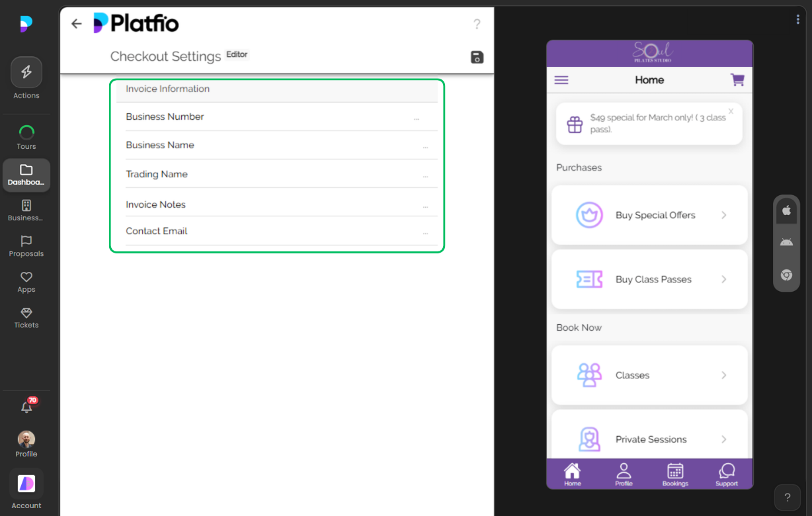Open the Support tab in the bottom navigation

click(726, 474)
